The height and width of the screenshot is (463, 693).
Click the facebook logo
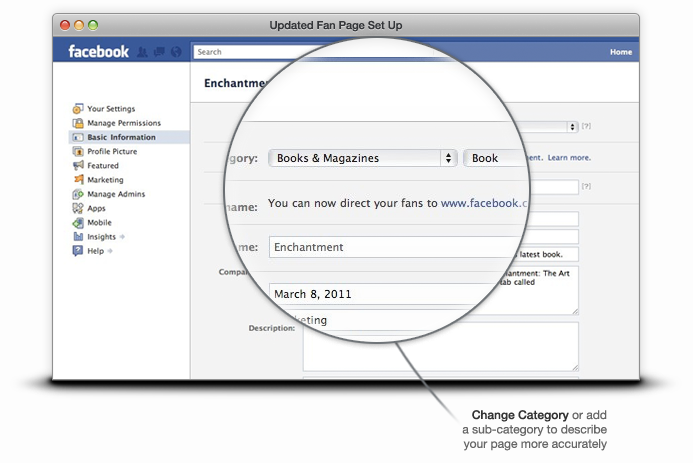click(99, 52)
